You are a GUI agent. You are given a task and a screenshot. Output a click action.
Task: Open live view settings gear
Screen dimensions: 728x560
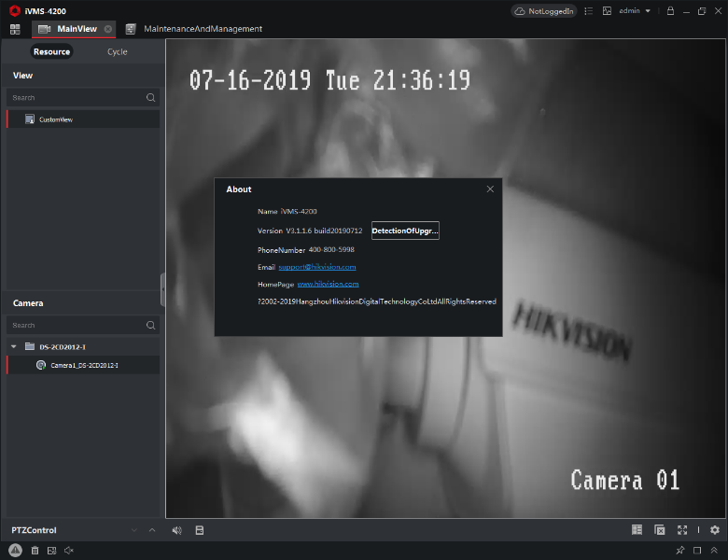point(715,530)
